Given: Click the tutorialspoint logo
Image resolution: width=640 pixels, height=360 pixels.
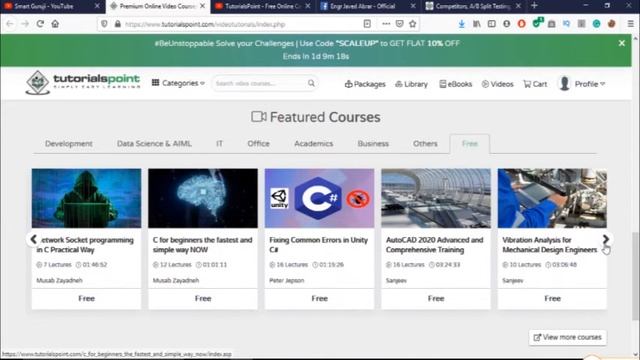Looking at the screenshot, I should pos(83,82).
